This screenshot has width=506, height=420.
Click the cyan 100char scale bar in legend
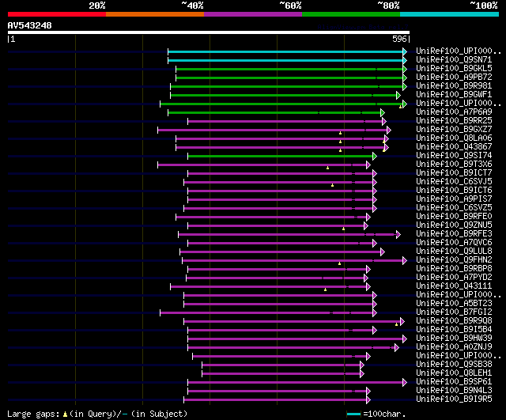[x=353, y=414]
